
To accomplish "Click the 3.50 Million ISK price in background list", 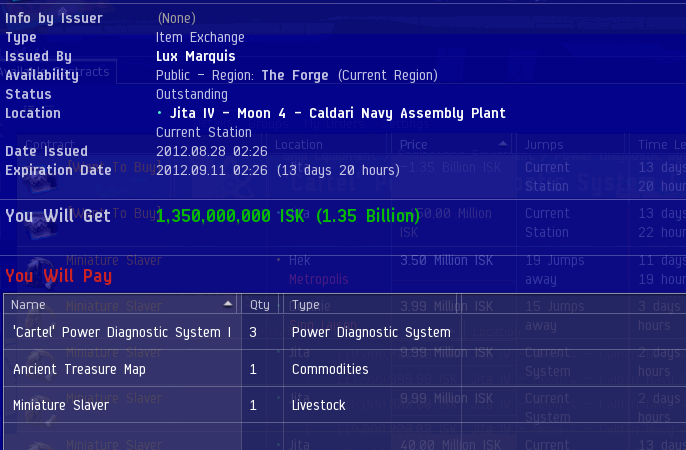I will 446,261.
